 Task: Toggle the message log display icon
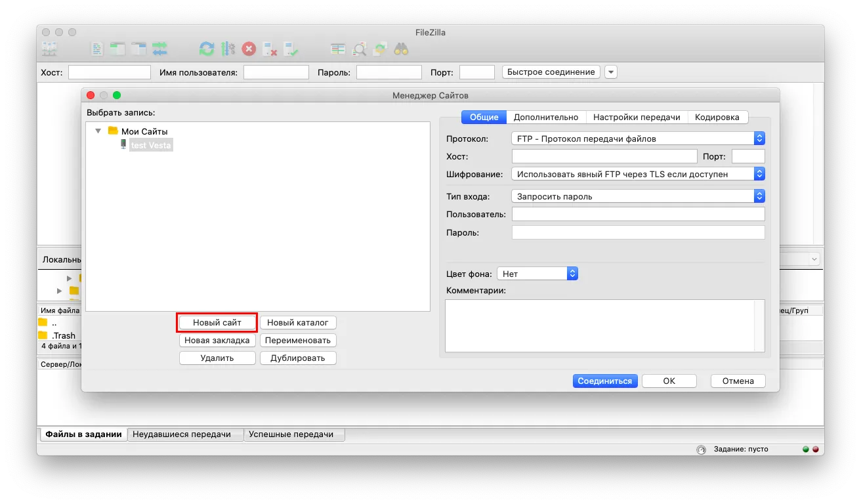coord(97,49)
